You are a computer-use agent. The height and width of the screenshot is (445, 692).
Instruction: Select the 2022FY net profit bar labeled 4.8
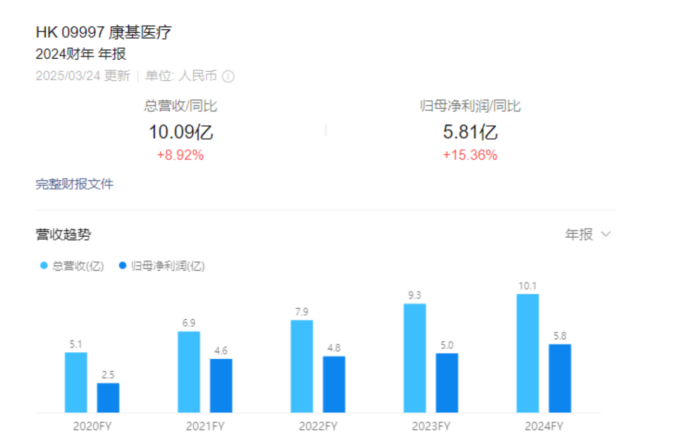[334, 385]
